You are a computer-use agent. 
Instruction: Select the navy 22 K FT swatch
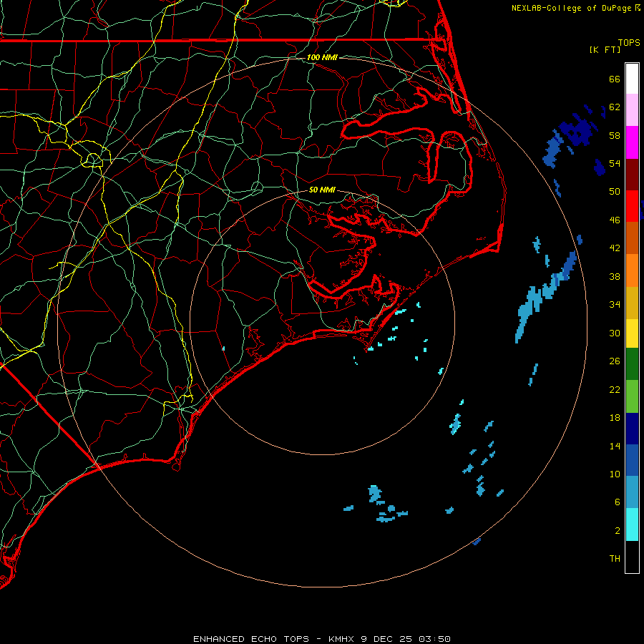[x=632, y=429]
